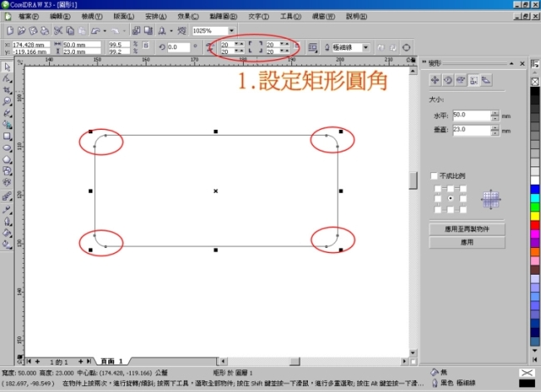Open the Position tab in Transform docker

point(434,81)
